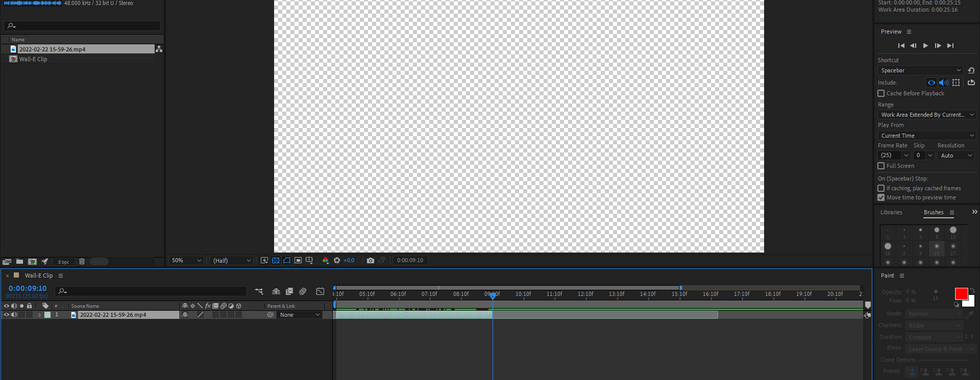The image size is (980, 380).
Task: Enable If caching, play cached frames
Action: click(x=881, y=188)
